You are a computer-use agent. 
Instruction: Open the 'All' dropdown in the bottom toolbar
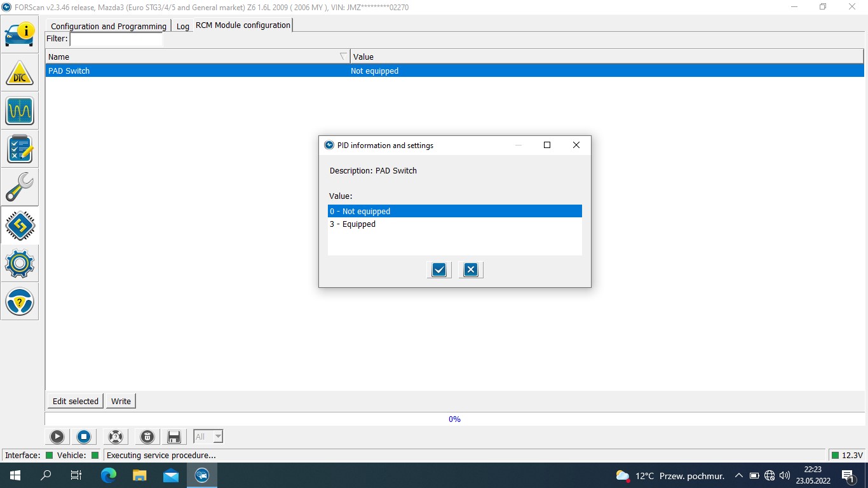[x=218, y=437]
